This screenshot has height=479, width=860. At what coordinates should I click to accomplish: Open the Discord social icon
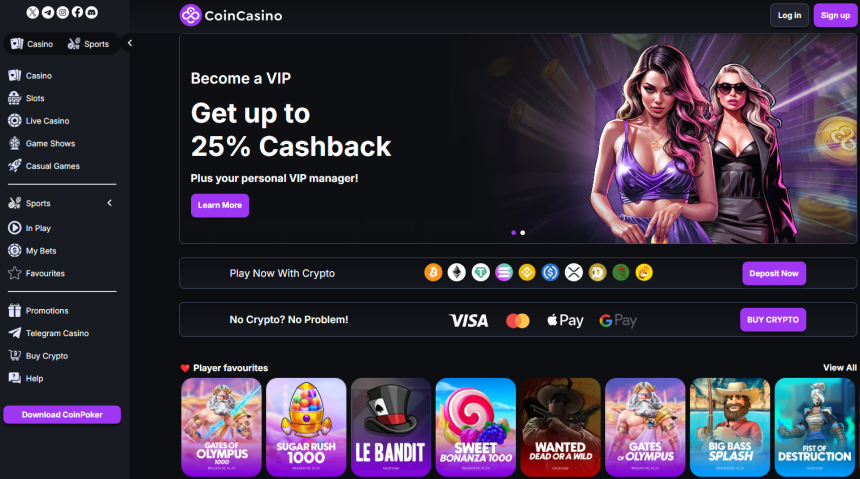pyautogui.click(x=92, y=12)
